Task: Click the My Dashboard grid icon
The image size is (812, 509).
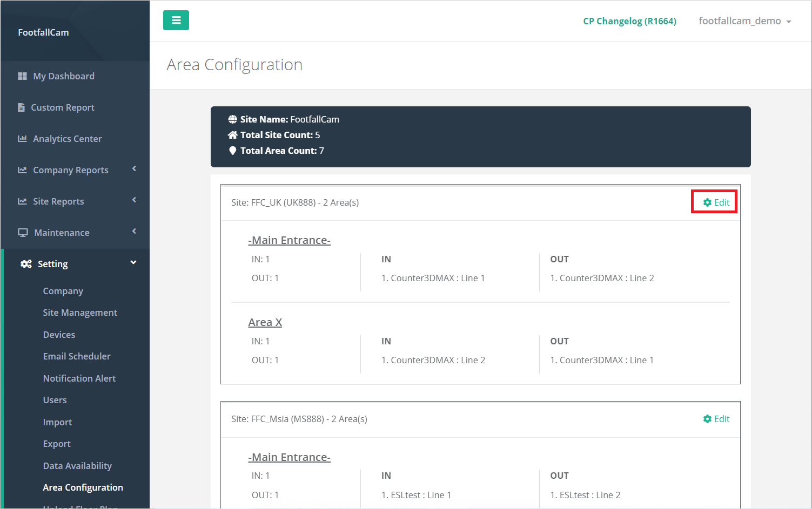Action: (x=22, y=76)
